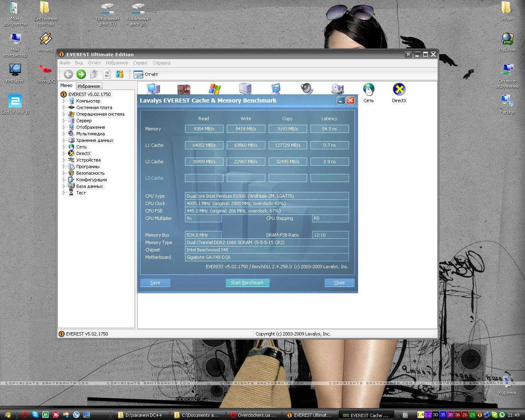Click Show Desktop icon in quick launch
Image resolution: width=525 pixels, height=420 pixels.
point(87,415)
